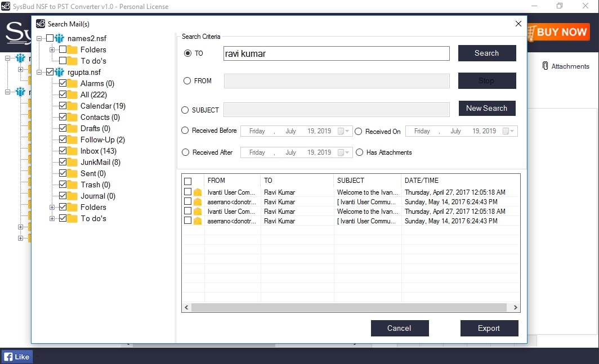This screenshot has width=599, height=364.
Task: Click the JunkMail folder icon
Action: [x=72, y=162]
